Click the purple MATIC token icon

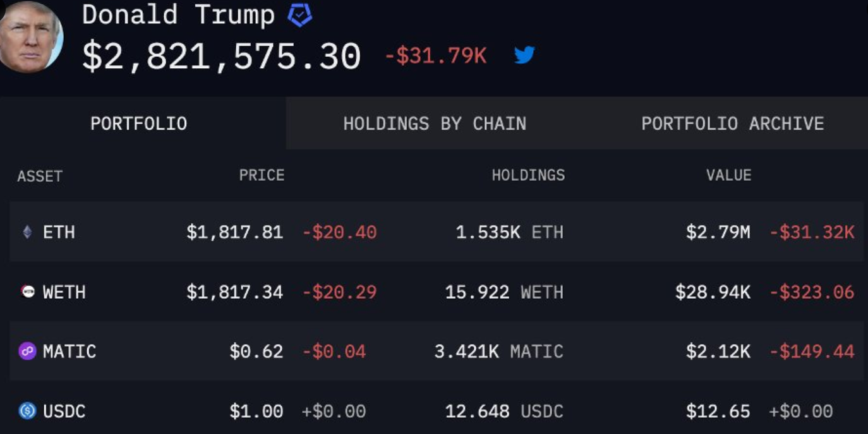[27, 351]
